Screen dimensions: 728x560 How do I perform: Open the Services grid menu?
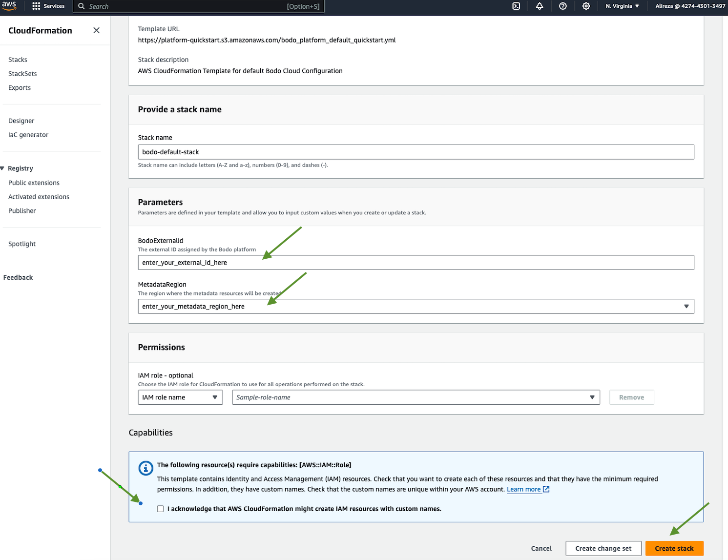48,6
